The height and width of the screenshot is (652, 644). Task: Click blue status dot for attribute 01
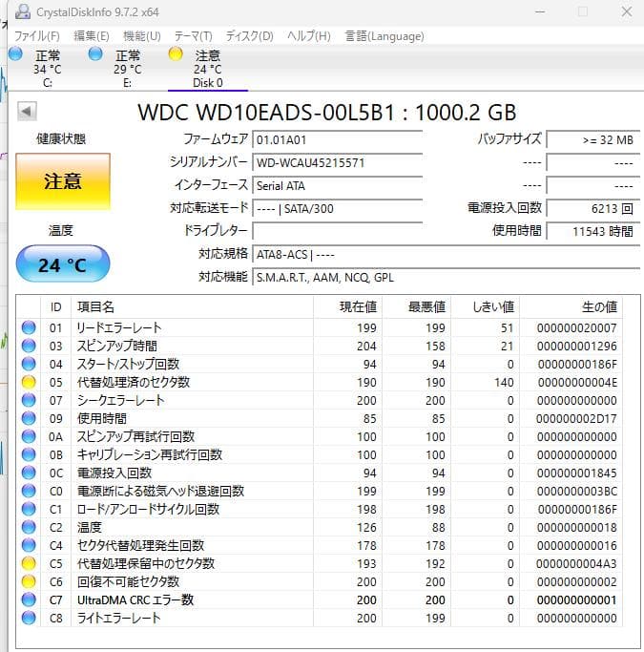click(x=29, y=327)
